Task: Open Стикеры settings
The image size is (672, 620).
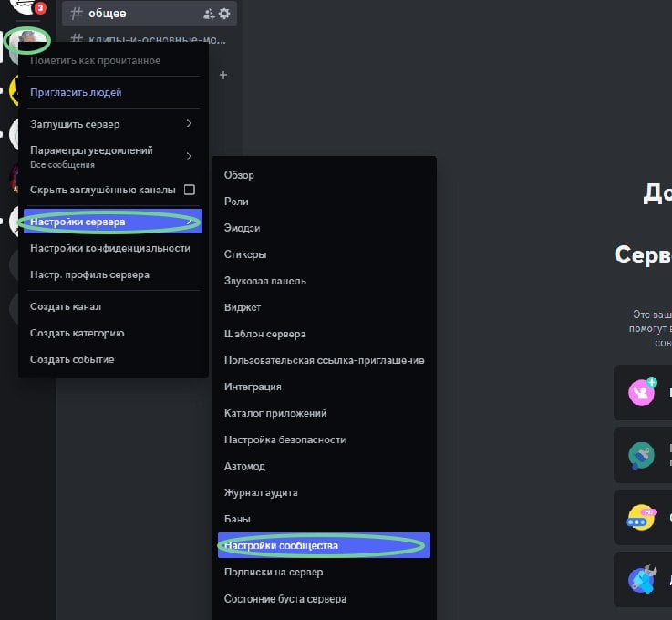Action: [324, 254]
